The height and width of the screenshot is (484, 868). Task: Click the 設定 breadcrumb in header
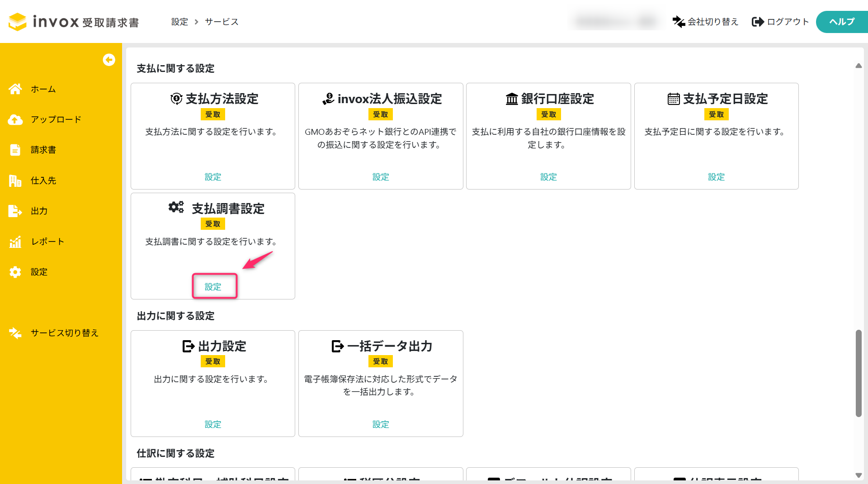coord(179,22)
